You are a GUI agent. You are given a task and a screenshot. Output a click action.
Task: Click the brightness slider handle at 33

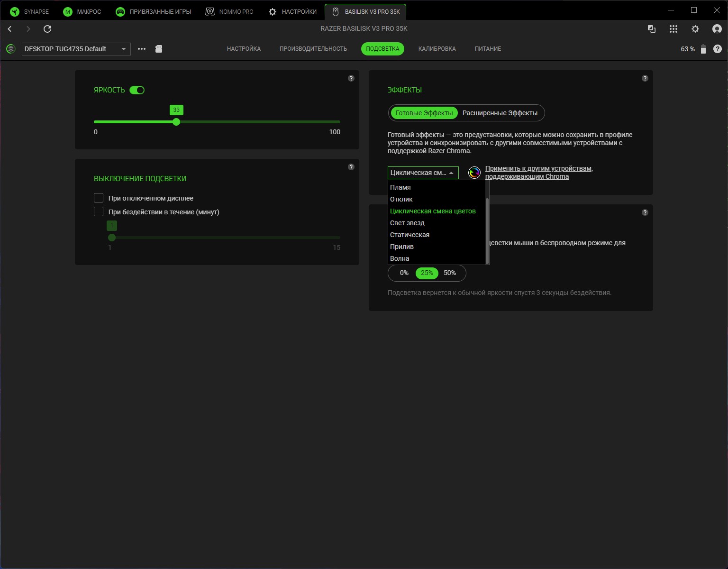176,122
